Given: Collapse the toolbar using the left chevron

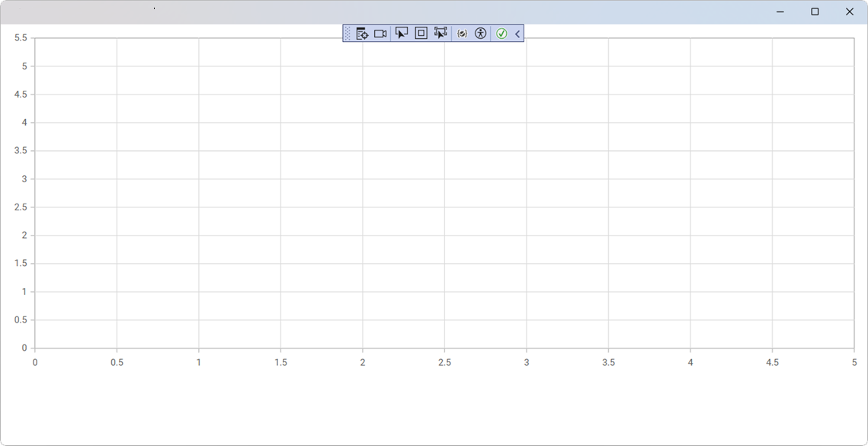Looking at the screenshot, I should pyautogui.click(x=517, y=34).
